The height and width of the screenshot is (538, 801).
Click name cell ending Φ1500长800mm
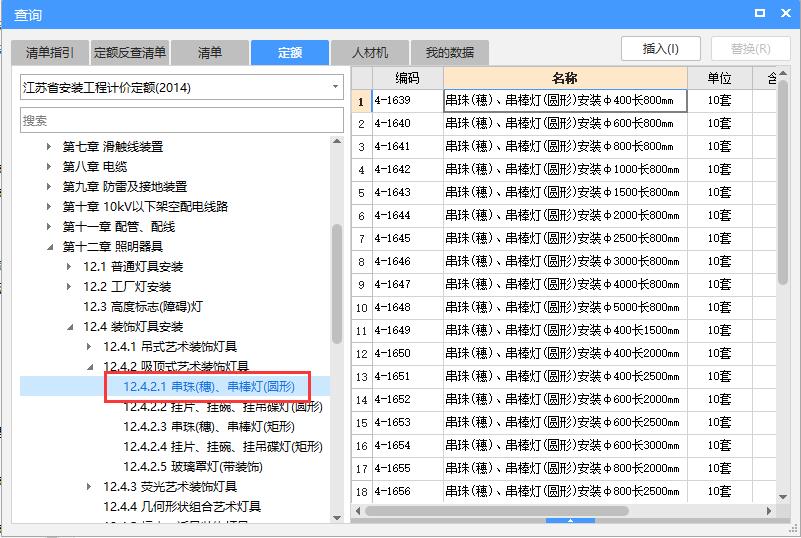[565, 192]
